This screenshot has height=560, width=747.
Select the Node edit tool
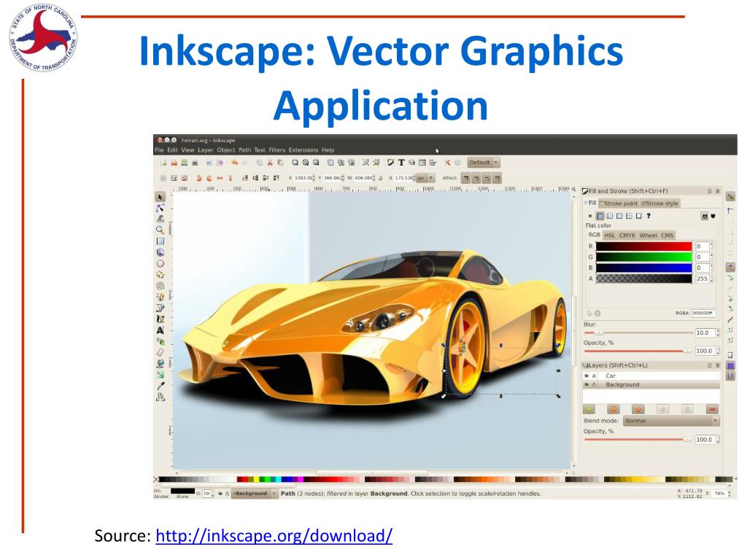[160, 208]
